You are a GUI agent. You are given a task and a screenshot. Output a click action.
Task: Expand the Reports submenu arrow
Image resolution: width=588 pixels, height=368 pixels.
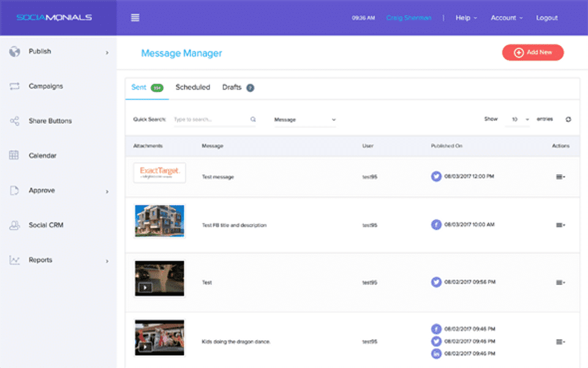click(107, 261)
